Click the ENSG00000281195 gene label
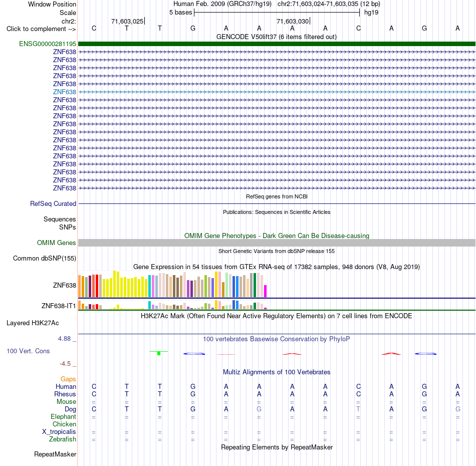The image size is (476, 466). (x=48, y=44)
